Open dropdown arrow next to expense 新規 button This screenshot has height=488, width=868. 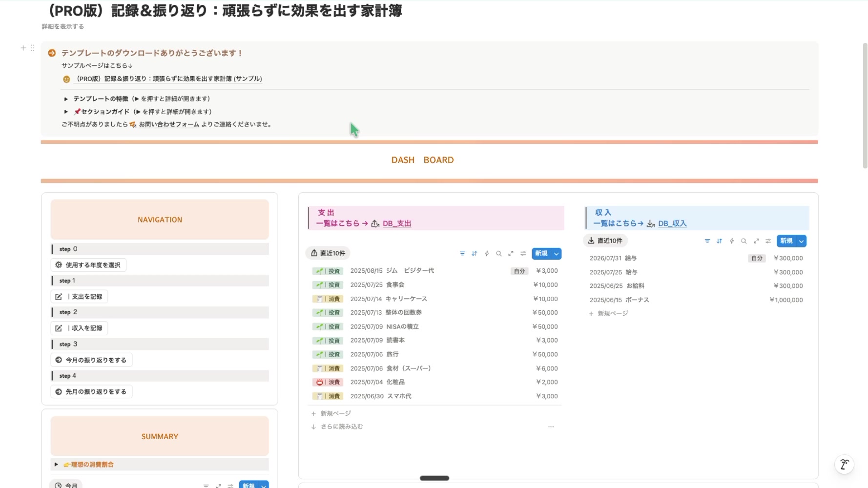click(x=557, y=253)
